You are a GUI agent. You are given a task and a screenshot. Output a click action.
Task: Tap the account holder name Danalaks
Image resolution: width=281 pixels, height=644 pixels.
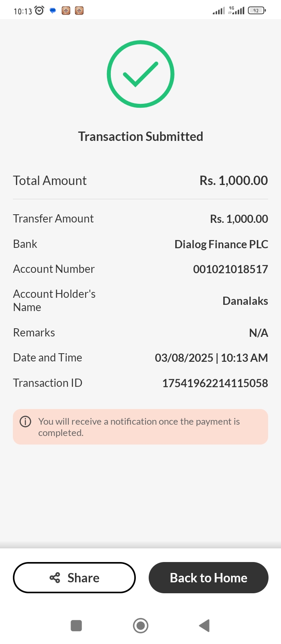[x=245, y=301]
